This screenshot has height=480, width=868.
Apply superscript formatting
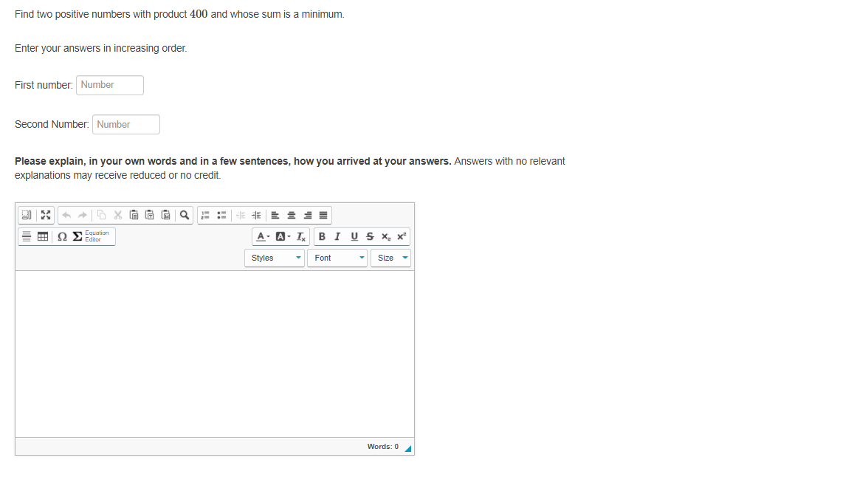(x=401, y=236)
